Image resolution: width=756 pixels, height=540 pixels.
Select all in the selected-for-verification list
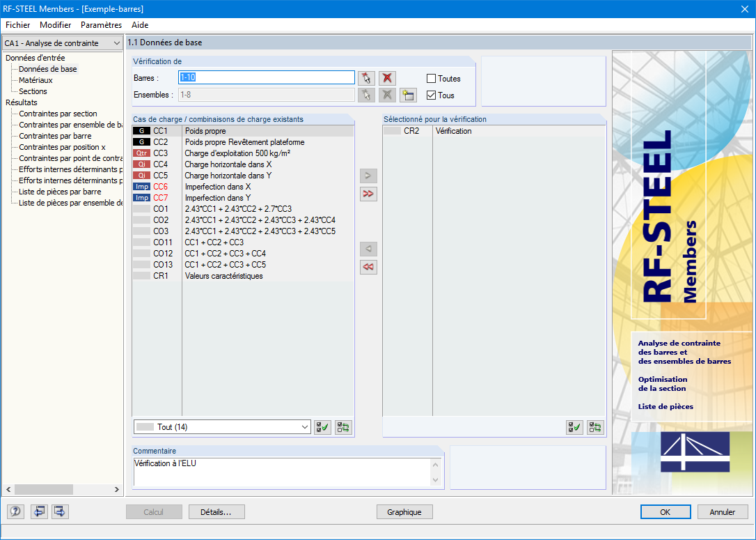pos(574,427)
